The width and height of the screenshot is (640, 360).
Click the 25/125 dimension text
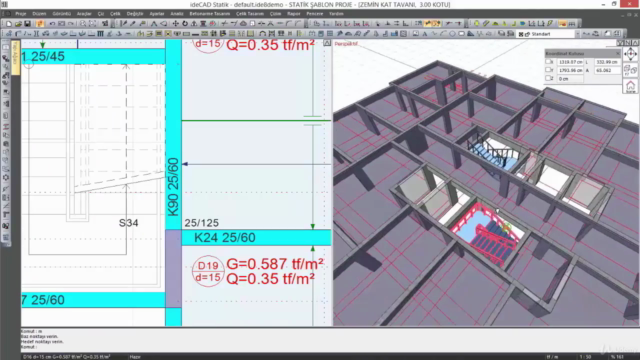click(202, 223)
